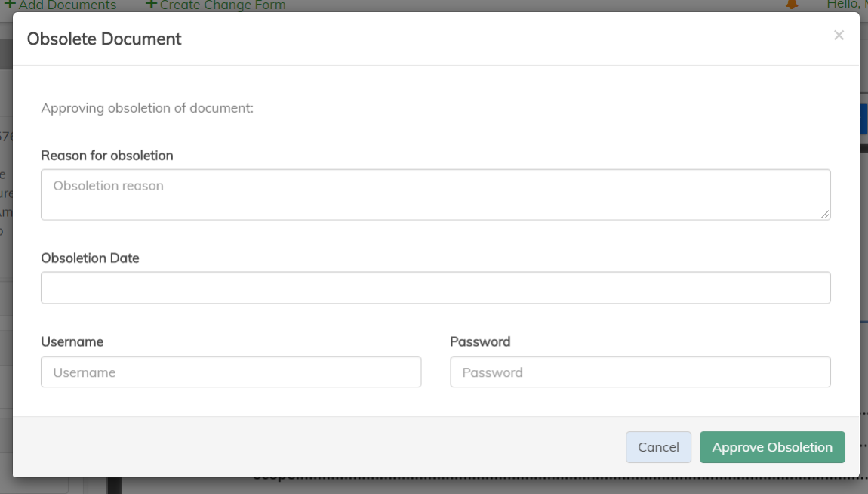Open the Hello user menu

click(x=846, y=5)
